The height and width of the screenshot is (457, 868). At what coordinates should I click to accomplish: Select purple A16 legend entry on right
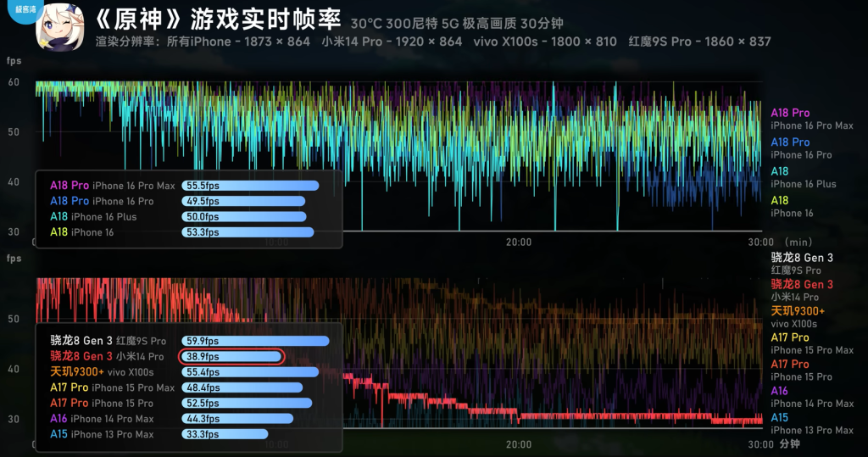(811, 397)
